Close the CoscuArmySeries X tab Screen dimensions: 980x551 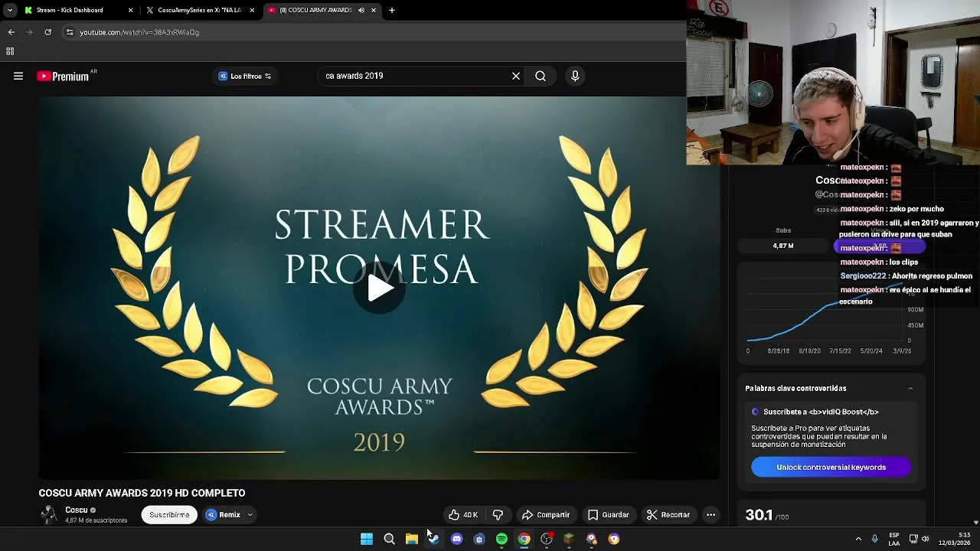coord(252,10)
